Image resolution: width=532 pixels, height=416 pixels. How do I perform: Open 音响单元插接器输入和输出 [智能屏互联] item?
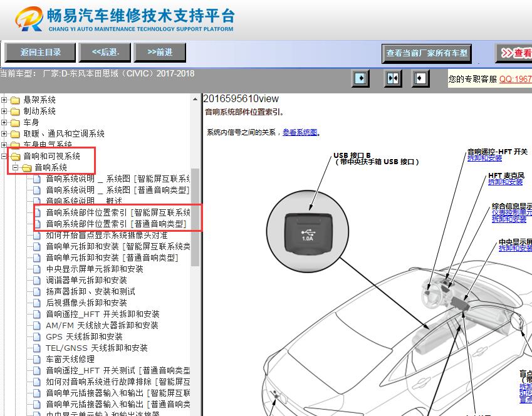118,393
